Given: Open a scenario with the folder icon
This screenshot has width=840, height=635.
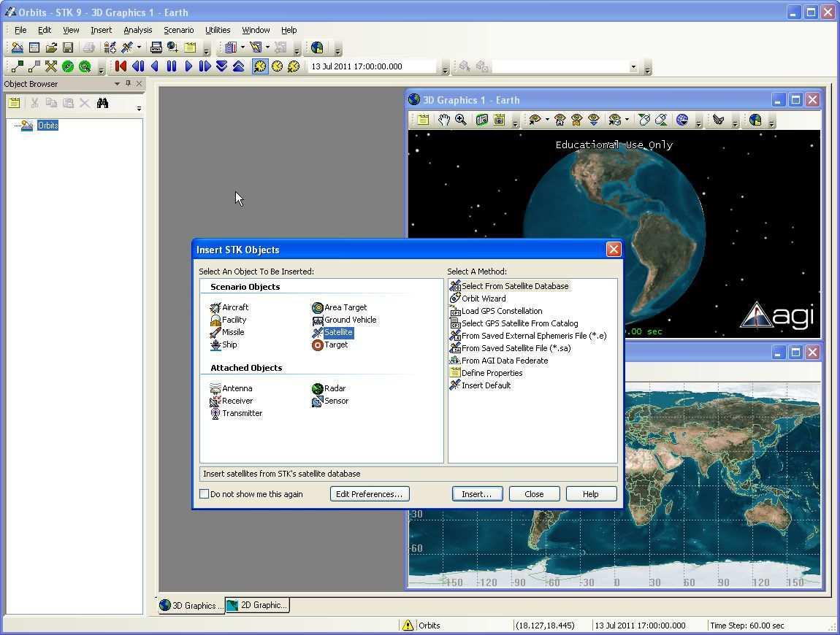Looking at the screenshot, I should (x=51, y=47).
